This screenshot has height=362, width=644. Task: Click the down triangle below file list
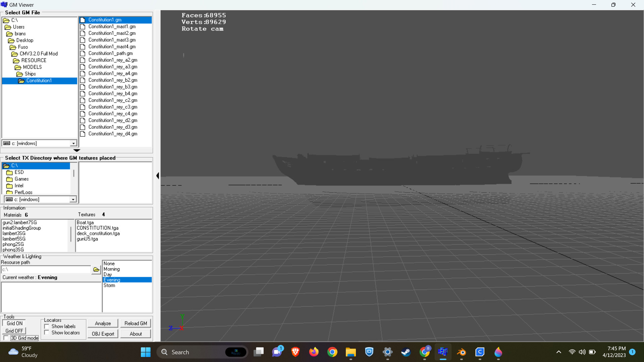click(x=77, y=150)
